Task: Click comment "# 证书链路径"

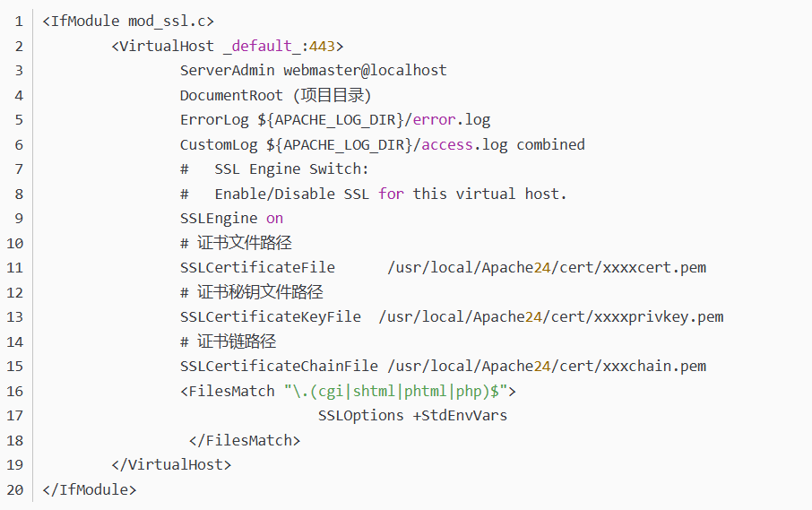Action: [x=228, y=341]
